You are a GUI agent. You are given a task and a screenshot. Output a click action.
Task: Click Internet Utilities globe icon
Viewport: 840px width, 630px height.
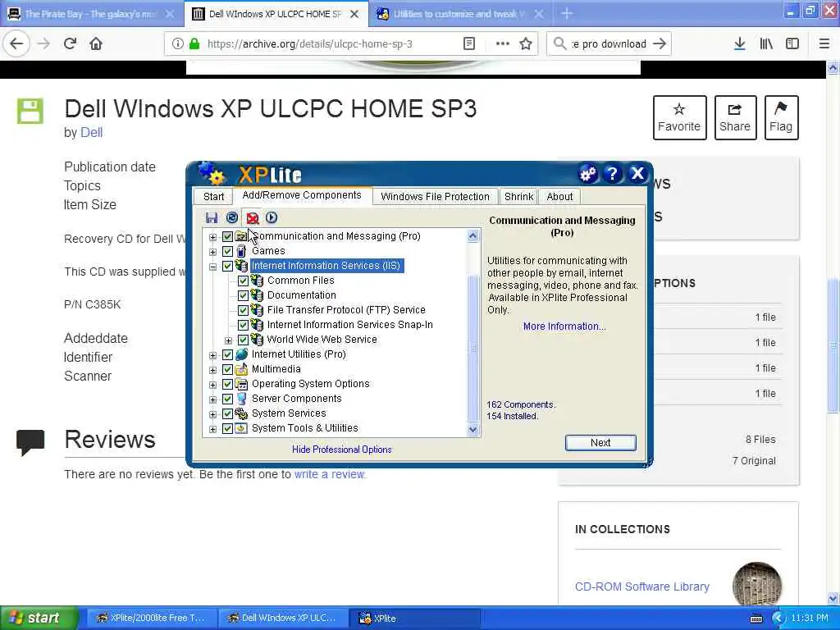tap(242, 354)
